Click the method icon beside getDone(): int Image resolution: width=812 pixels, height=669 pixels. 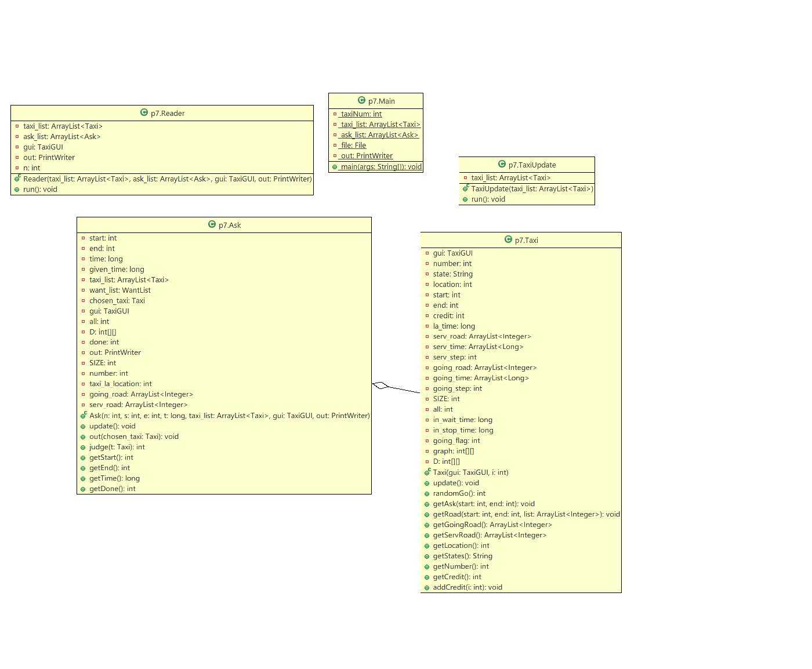point(83,489)
